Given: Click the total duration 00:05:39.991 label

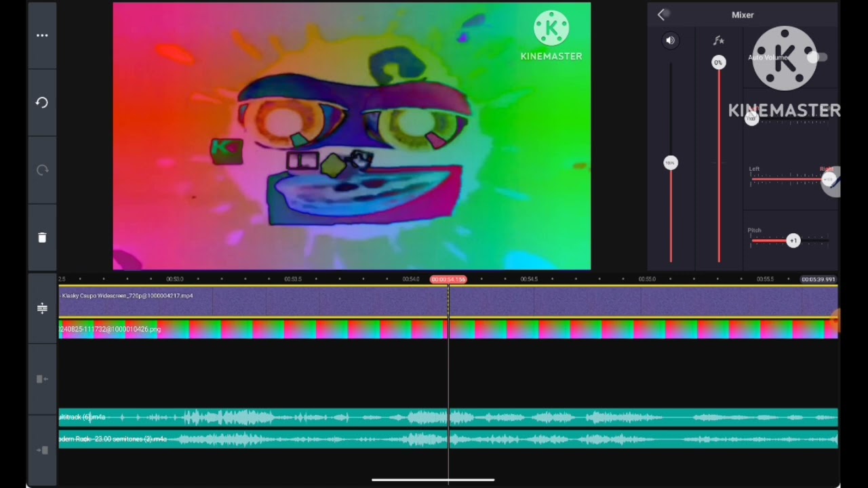Looking at the screenshot, I should pos(818,279).
